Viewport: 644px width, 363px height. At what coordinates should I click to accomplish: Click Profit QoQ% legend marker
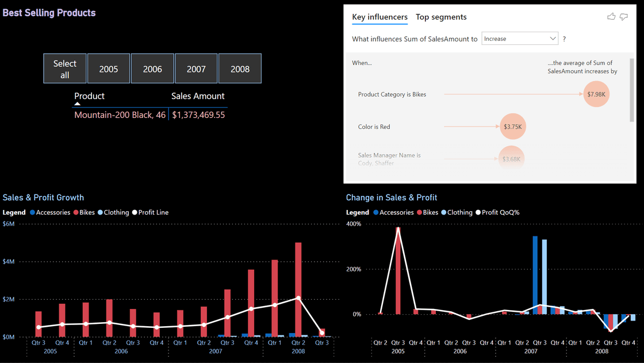477,212
